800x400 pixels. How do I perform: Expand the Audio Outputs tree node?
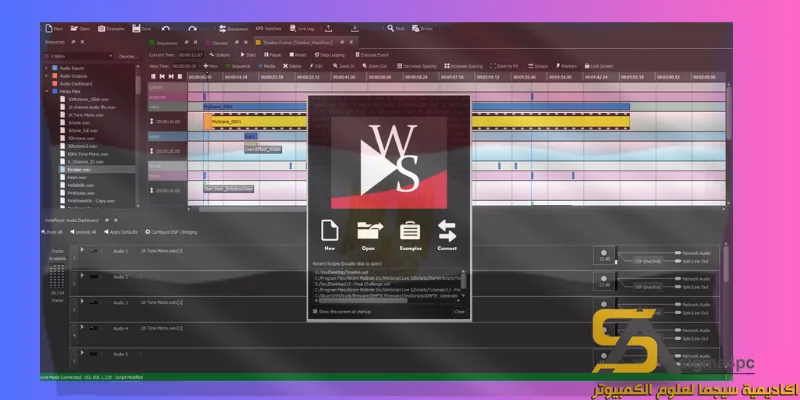coord(47,76)
